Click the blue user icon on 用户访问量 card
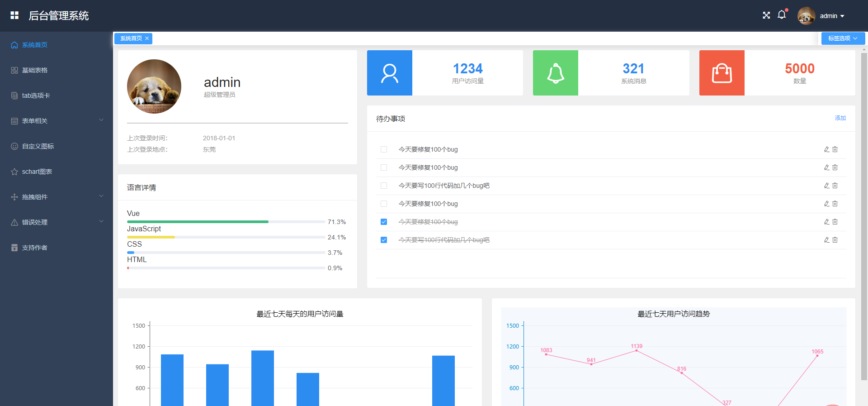Screen dimensions: 868x406 pyautogui.click(x=390, y=73)
